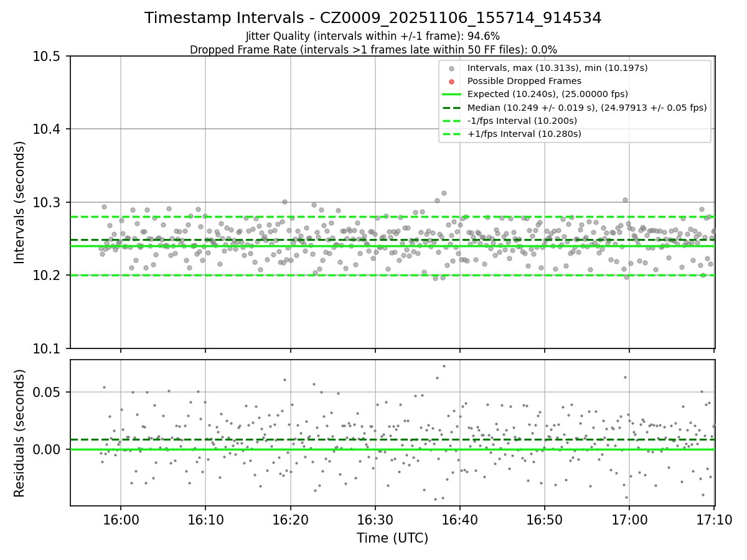
Task: Click the Jitter Quality 94.6% subtitle
Action: (373, 36)
